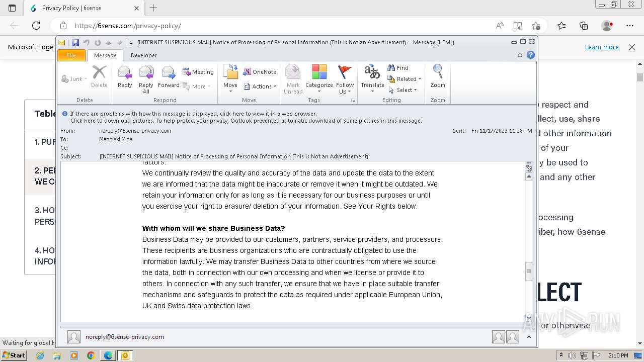The image size is (644, 362).
Task: Open the Categorize dropdown label
Action: [319, 87]
